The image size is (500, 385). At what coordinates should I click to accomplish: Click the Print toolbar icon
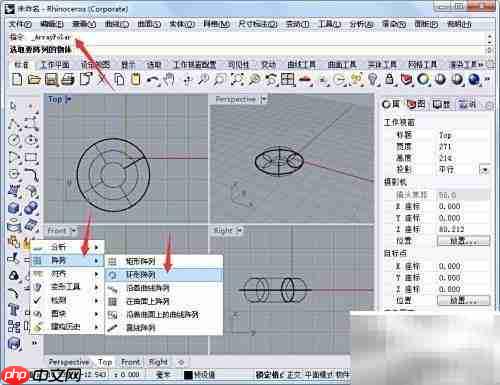pos(68,80)
